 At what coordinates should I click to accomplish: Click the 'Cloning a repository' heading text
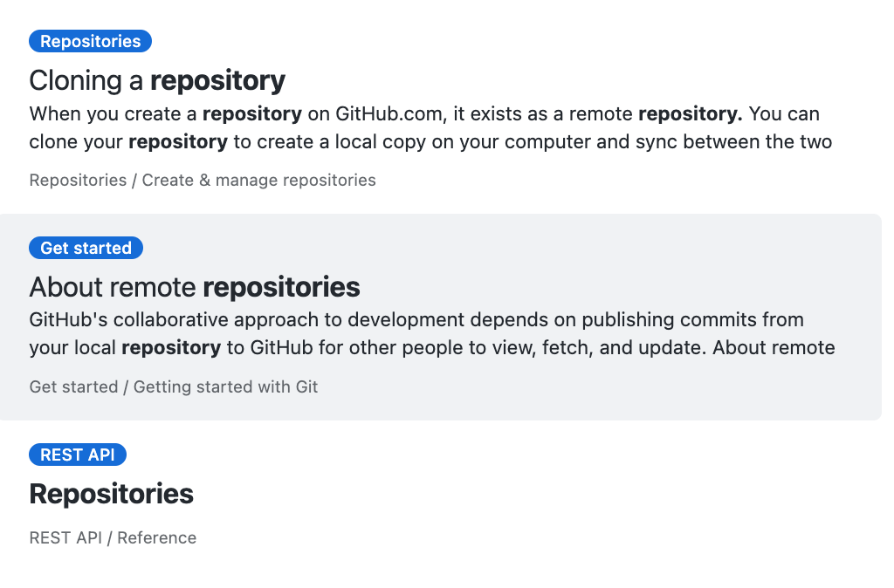157,79
